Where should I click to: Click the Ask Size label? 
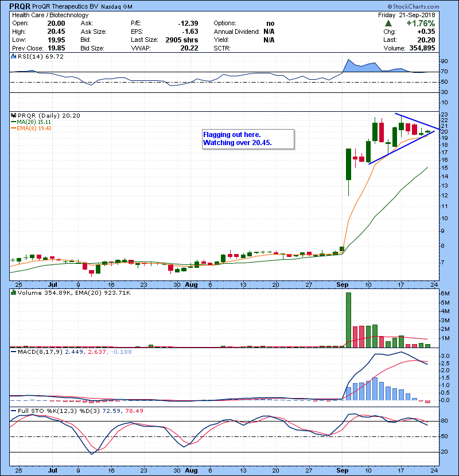[94, 32]
